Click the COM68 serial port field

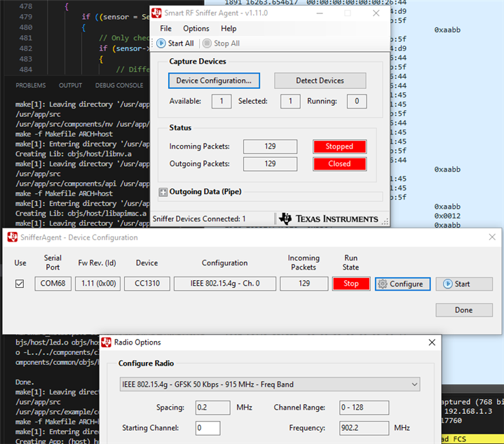(x=53, y=284)
